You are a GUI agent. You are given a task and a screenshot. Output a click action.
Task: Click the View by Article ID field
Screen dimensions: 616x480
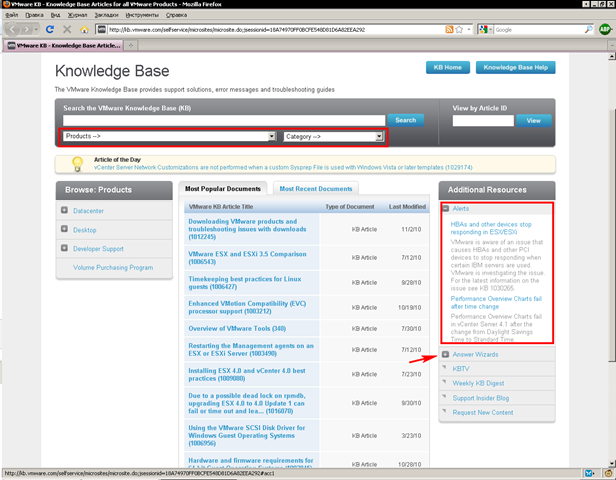[x=483, y=121]
